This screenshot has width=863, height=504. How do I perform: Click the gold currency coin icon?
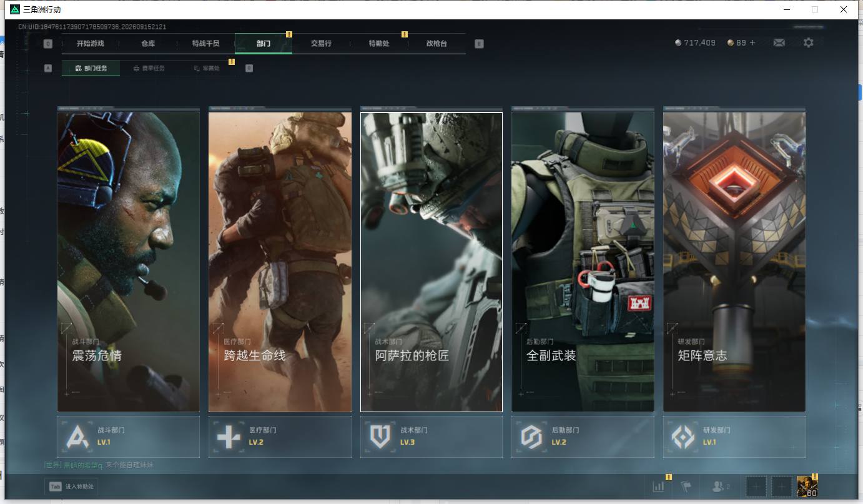tap(731, 42)
